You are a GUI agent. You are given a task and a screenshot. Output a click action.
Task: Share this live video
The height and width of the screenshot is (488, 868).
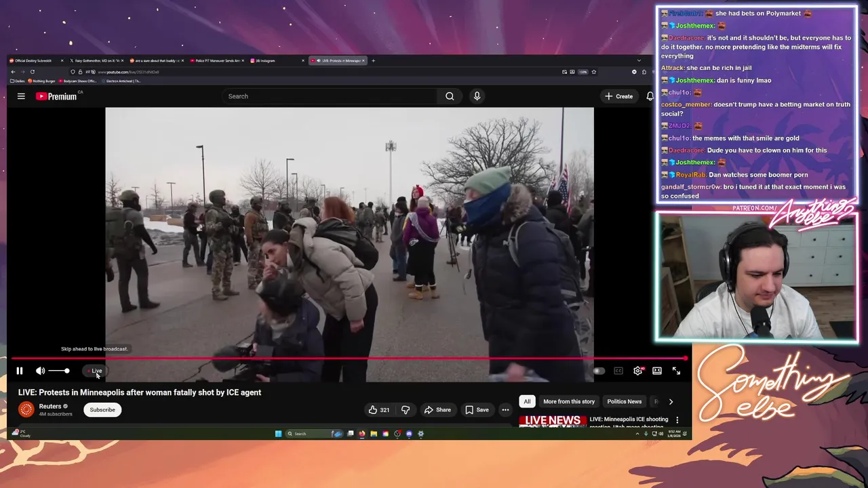[x=437, y=409]
